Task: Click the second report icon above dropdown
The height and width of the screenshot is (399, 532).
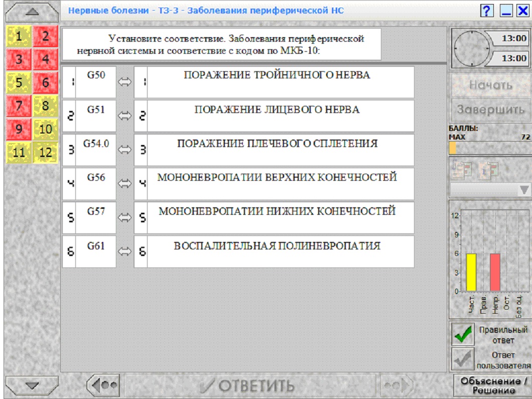Action: [488, 169]
